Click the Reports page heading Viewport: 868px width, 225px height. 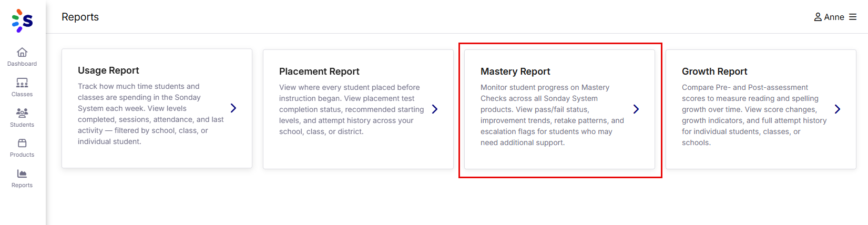tap(80, 17)
